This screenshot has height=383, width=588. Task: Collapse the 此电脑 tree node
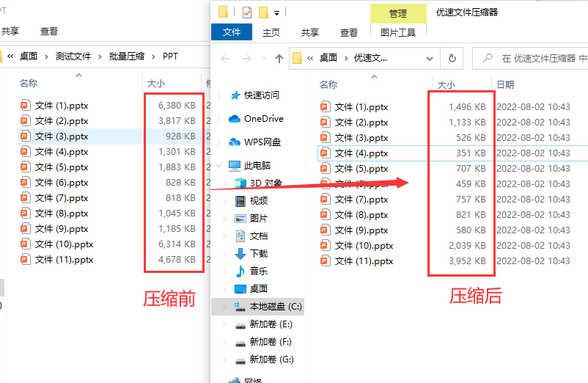[x=219, y=165]
